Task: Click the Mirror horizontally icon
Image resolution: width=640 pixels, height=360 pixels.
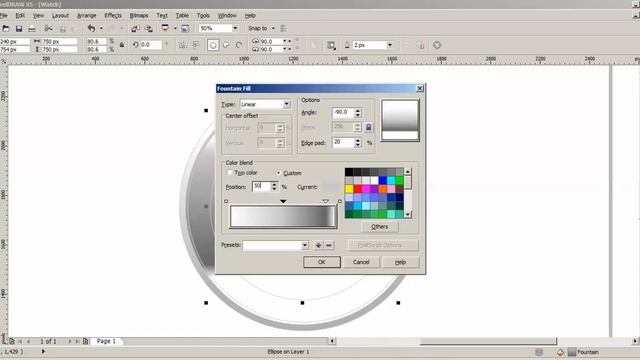Action: (183, 45)
